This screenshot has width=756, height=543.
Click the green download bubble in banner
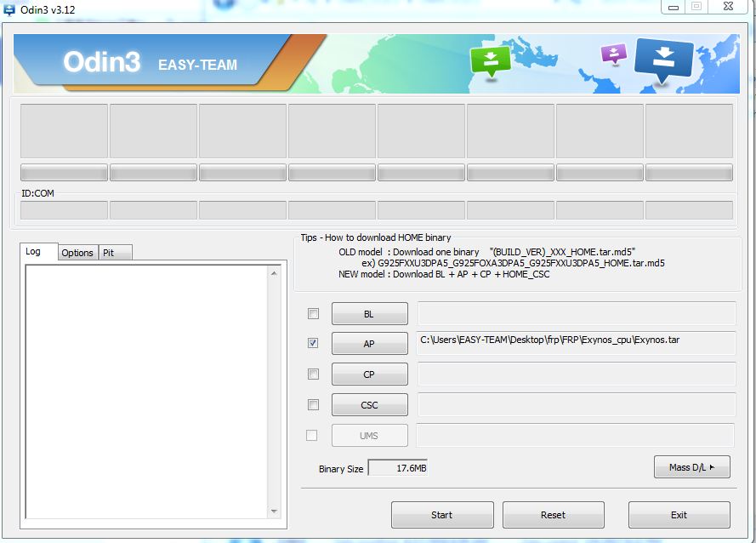pyautogui.click(x=491, y=61)
